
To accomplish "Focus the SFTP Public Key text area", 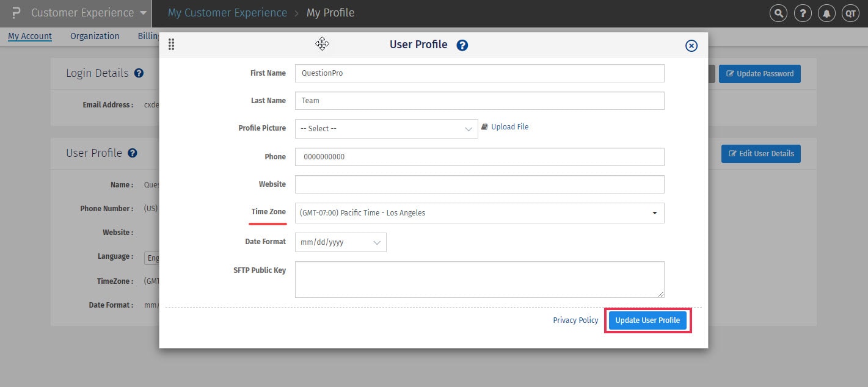I will 479,280.
